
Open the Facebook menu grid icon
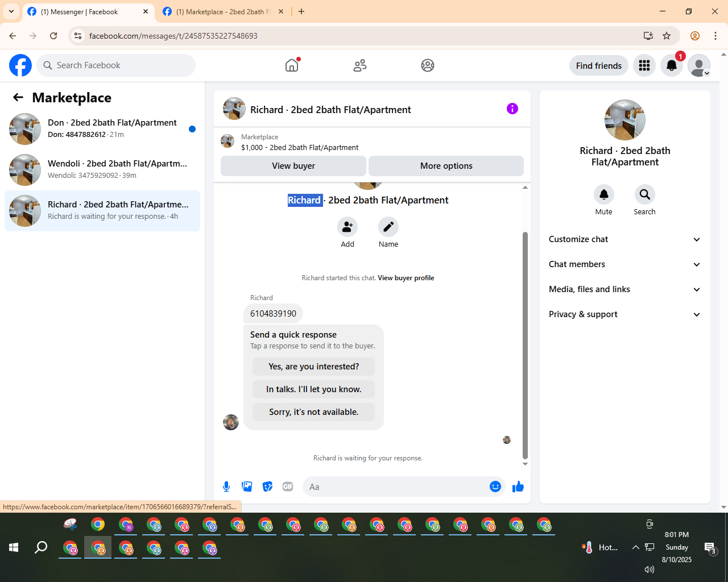[x=644, y=65]
